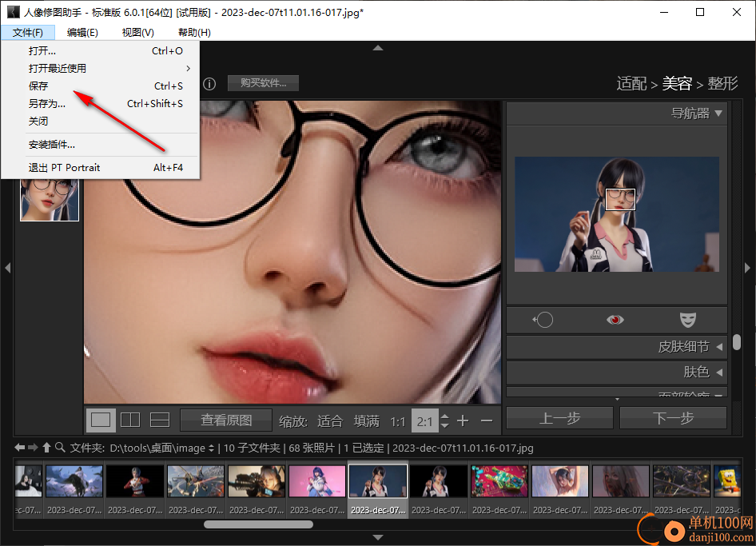
Task: Click the 查看原图 button
Action: pyautogui.click(x=226, y=420)
